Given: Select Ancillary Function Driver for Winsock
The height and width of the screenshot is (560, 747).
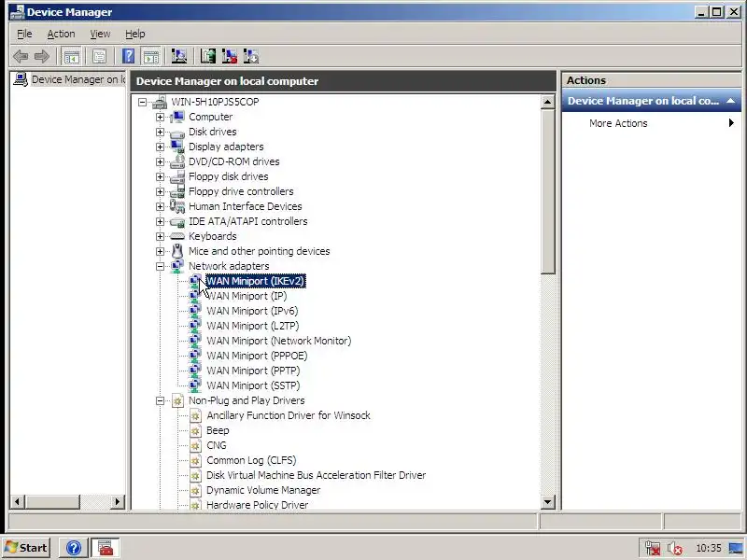Looking at the screenshot, I should pos(289,415).
